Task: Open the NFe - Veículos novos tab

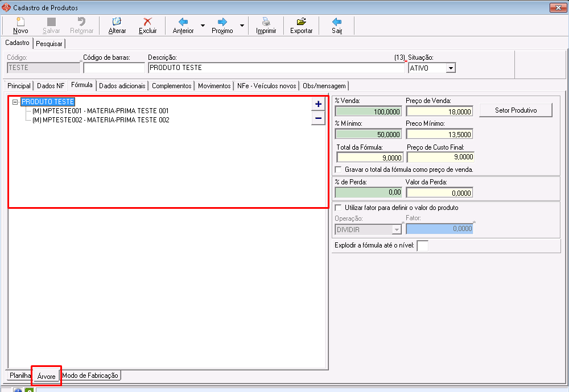Action: [x=267, y=86]
